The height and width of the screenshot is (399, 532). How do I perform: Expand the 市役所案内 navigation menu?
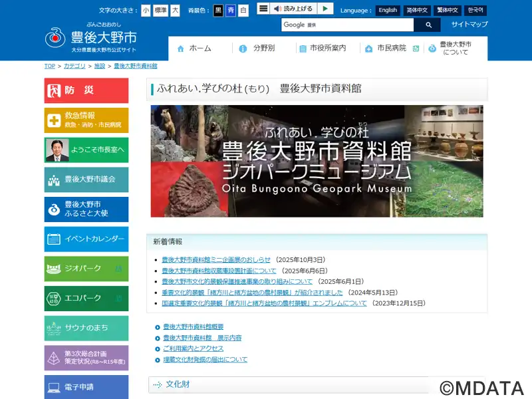click(x=323, y=49)
